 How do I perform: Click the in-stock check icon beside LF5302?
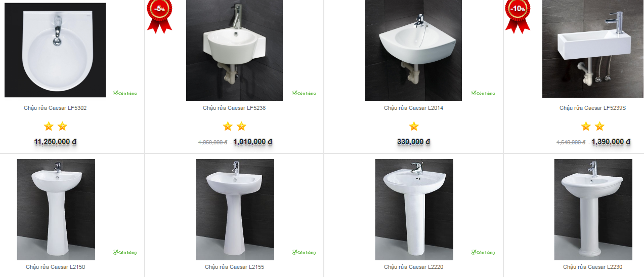[115, 93]
